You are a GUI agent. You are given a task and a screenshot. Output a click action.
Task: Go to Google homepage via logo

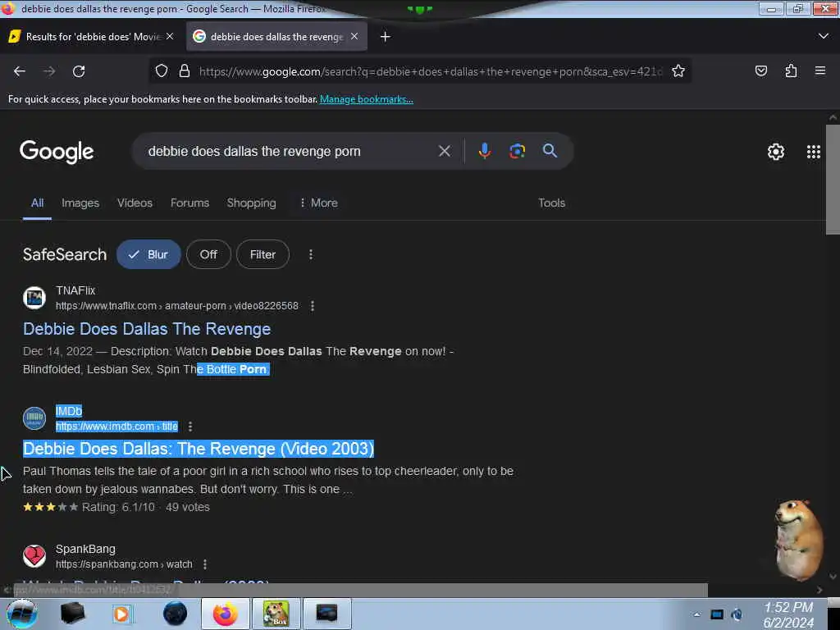(x=57, y=152)
